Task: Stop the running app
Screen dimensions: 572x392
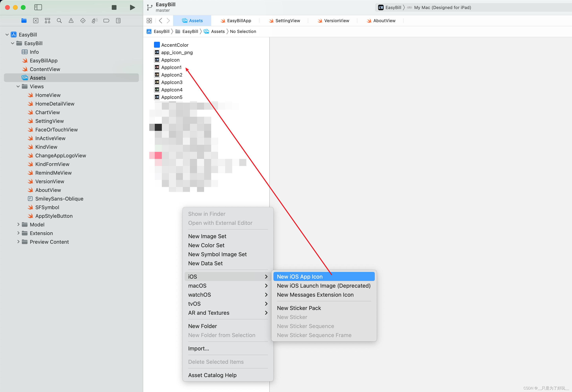Action: (114, 7)
